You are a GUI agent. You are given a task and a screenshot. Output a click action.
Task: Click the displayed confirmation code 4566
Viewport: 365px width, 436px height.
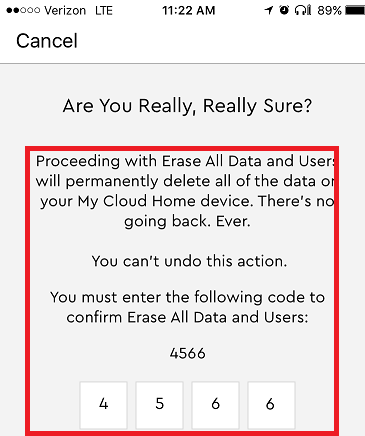pos(188,353)
